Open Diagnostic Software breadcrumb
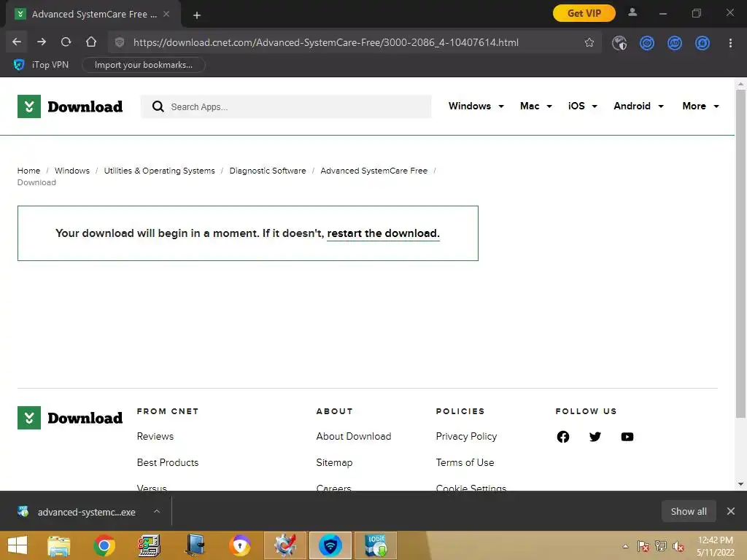 pyautogui.click(x=268, y=171)
